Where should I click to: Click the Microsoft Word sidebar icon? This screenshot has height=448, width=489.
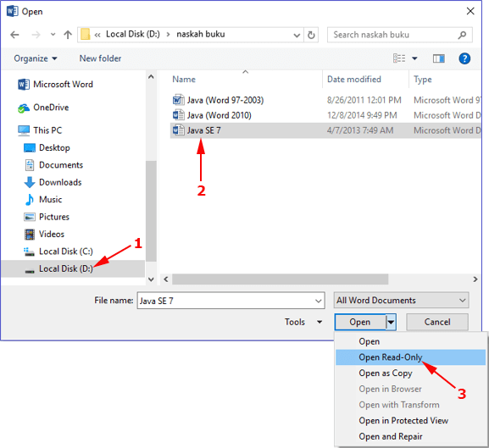(24, 85)
